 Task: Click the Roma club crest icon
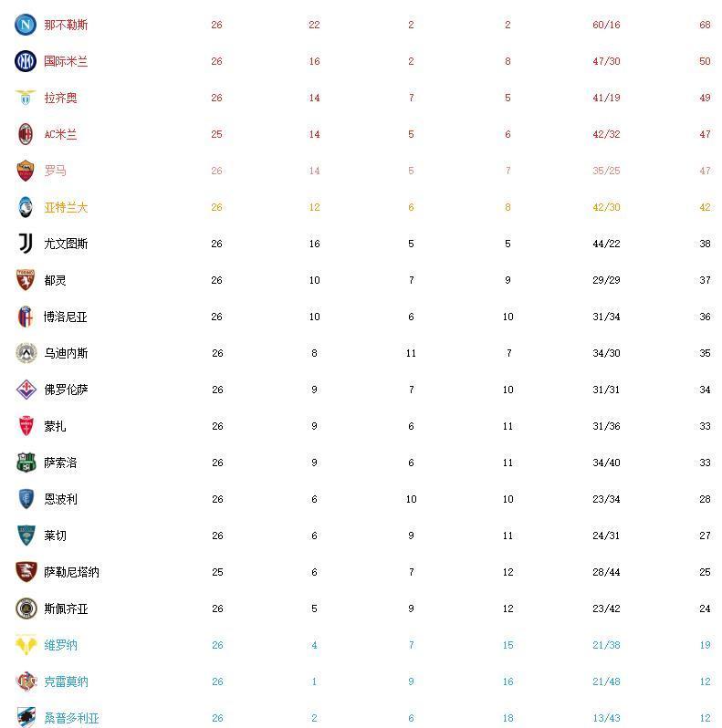(x=25, y=171)
